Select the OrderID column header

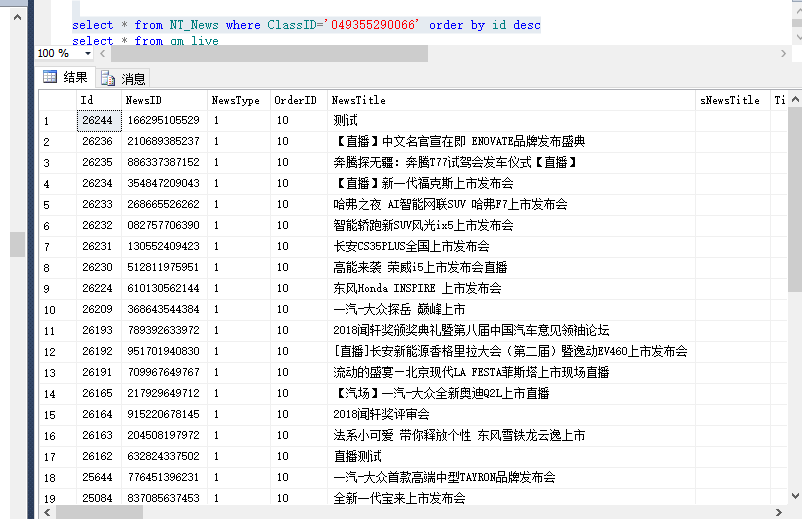click(297, 100)
